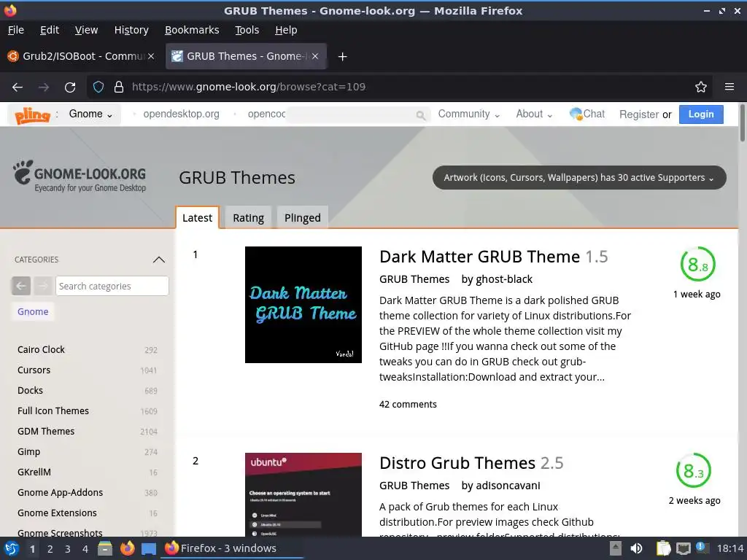This screenshot has width=747, height=560.
Task: Open Distro Grub Themes title
Action: pos(457,463)
